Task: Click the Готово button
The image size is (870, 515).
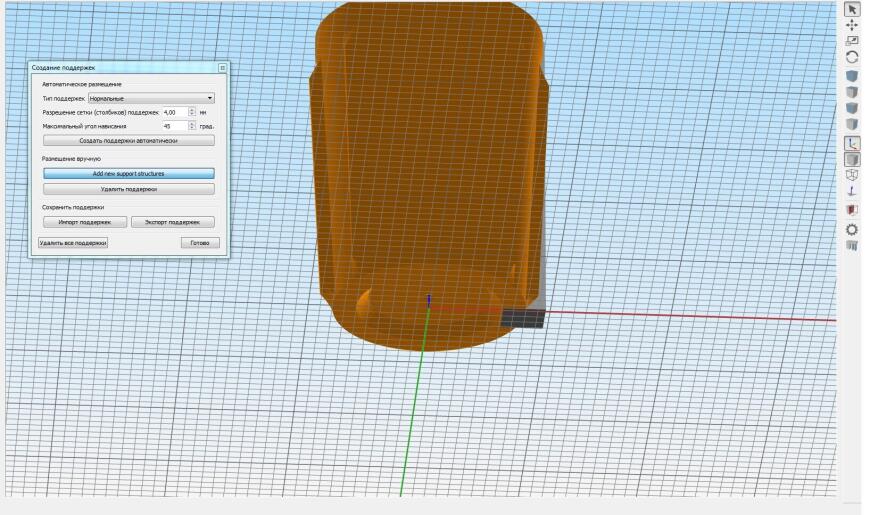Action: point(200,243)
